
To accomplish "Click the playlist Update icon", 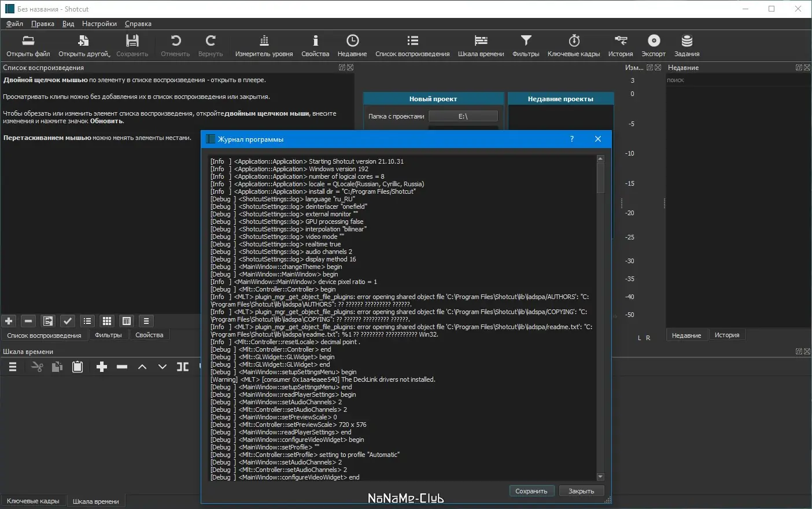I will click(48, 321).
